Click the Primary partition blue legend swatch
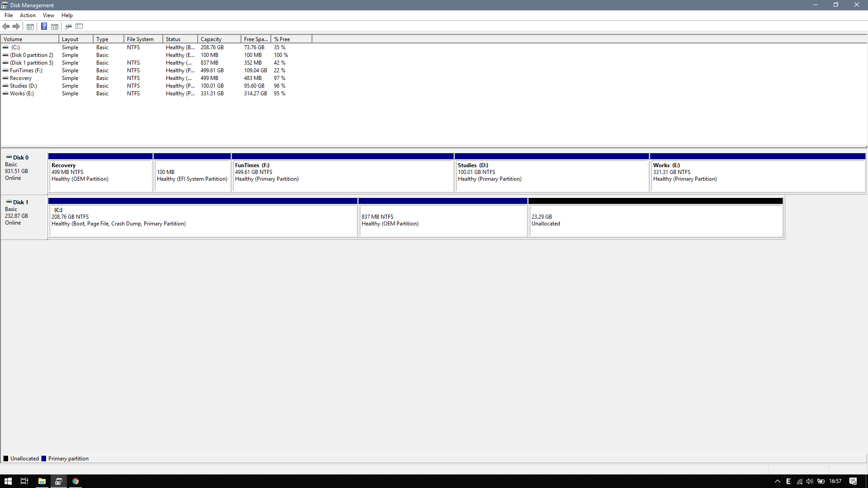The image size is (868, 488). (x=44, y=459)
